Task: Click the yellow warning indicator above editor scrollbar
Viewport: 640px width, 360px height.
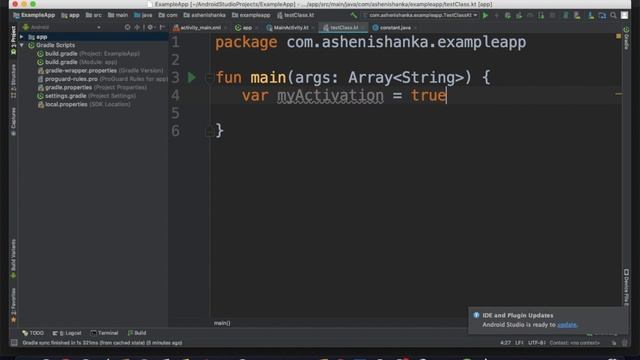Action: [x=618, y=36]
